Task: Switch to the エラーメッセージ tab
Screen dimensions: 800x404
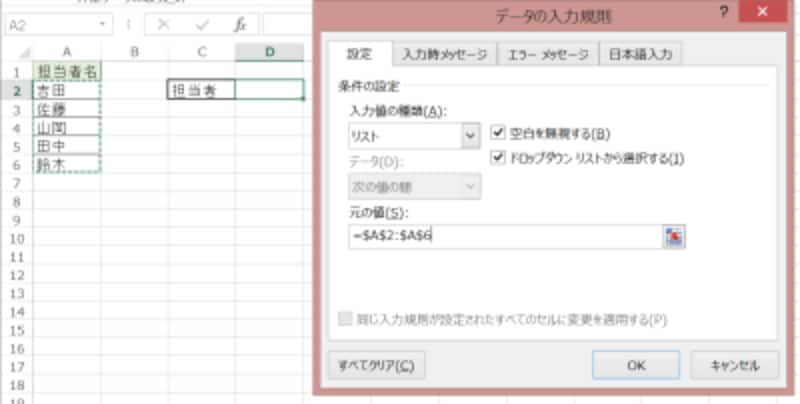Action: click(548, 55)
